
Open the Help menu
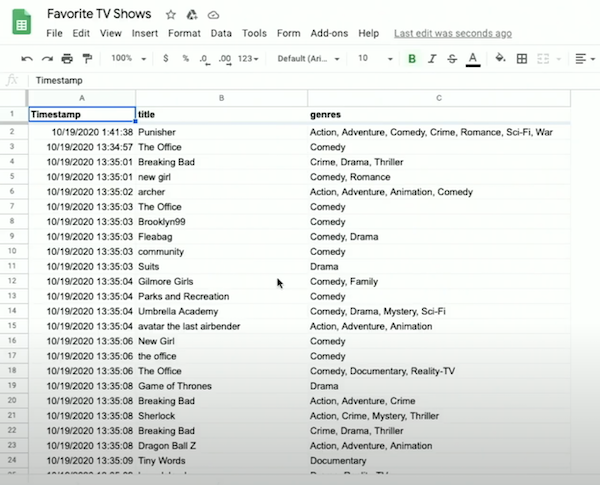(368, 33)
